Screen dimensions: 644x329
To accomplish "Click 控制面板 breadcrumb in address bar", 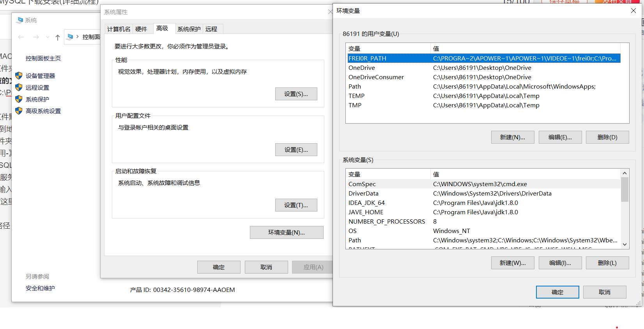I will point(91,37).
